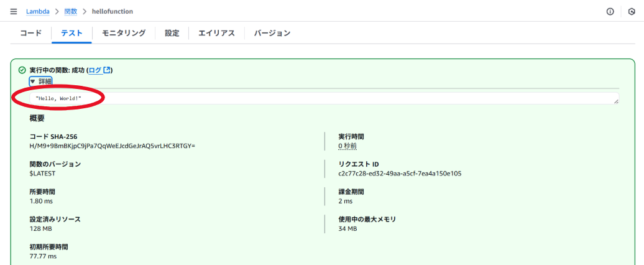Open the ログ link
This screenshot has width=644, height=265.
pyautogui.click(x=95, y=70)
